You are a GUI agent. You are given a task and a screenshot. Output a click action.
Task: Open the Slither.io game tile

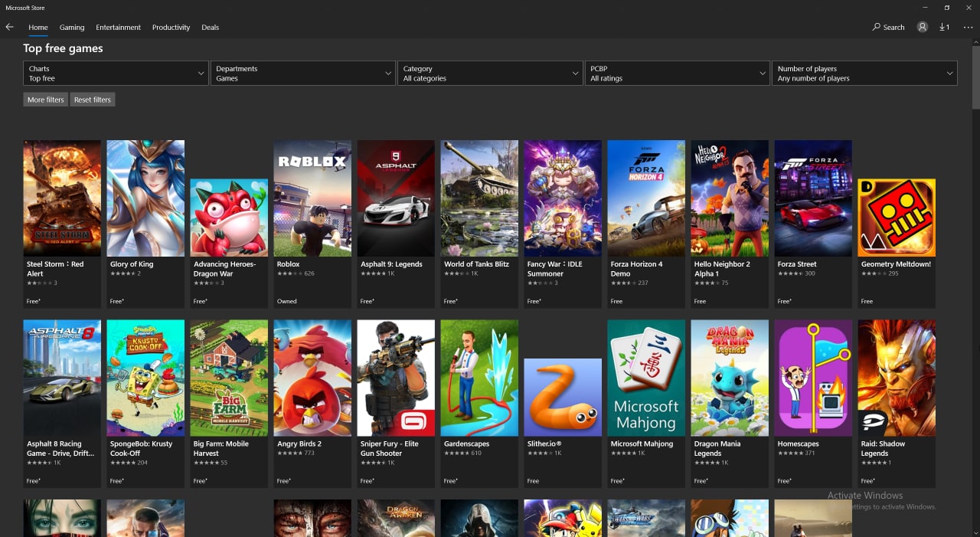point(563,423)
